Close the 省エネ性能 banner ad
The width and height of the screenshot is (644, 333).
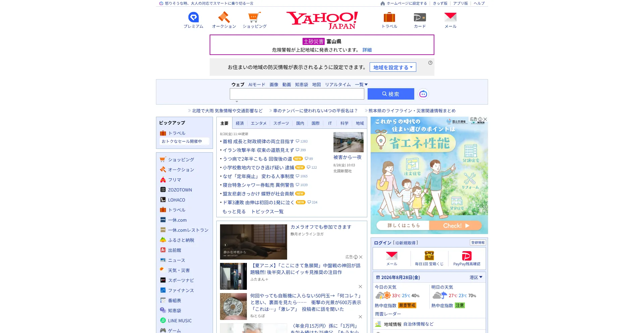click(x=485, y=119)
